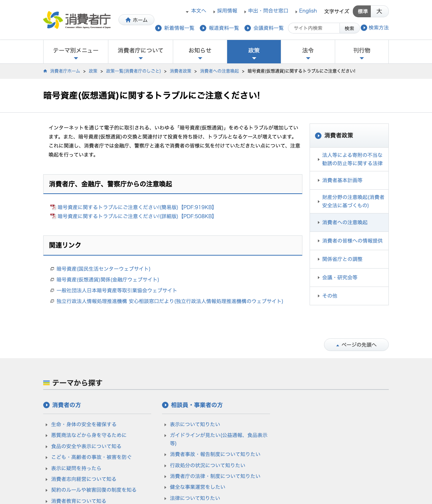This screenshot has height=504, width=432.
Task: Open 消費者事故・報告制度について知りたい link
Action: click(215, 454)
